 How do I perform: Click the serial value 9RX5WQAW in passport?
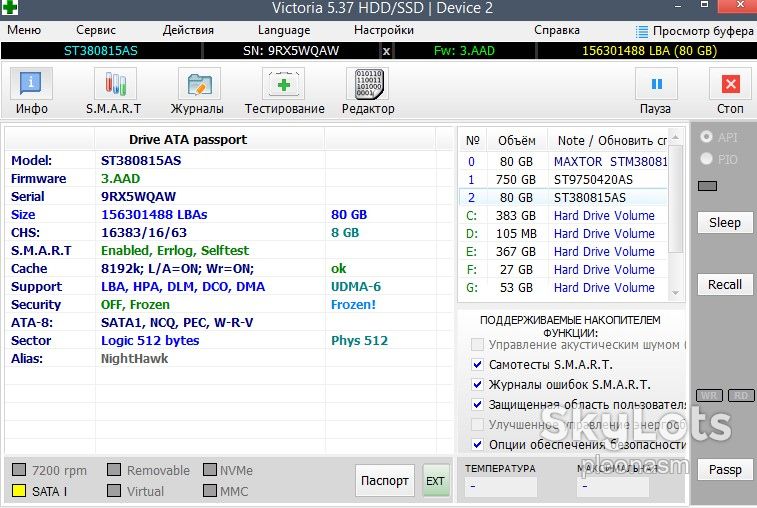[x=138, y=197]
